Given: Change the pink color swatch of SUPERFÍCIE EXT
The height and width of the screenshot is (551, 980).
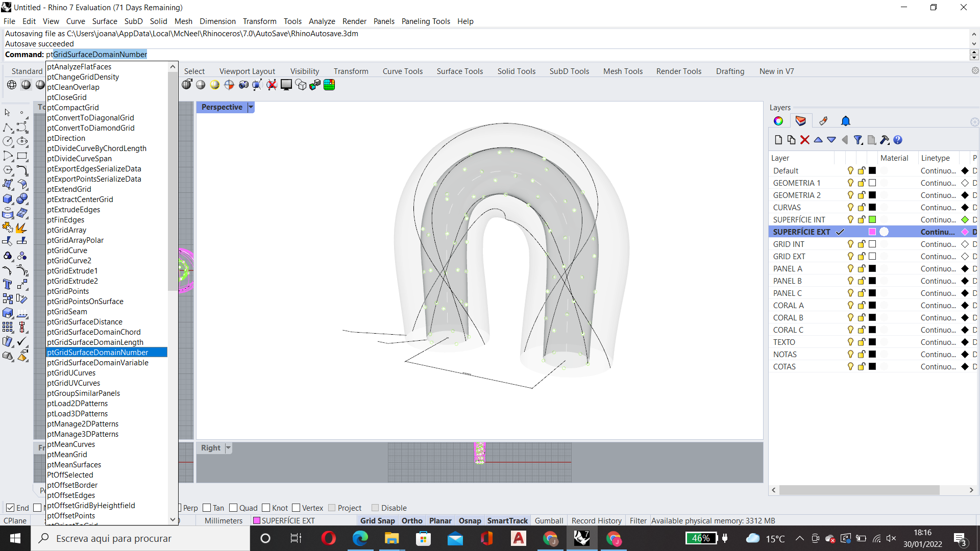Looking at the screenshot, I should pos(872,232).
